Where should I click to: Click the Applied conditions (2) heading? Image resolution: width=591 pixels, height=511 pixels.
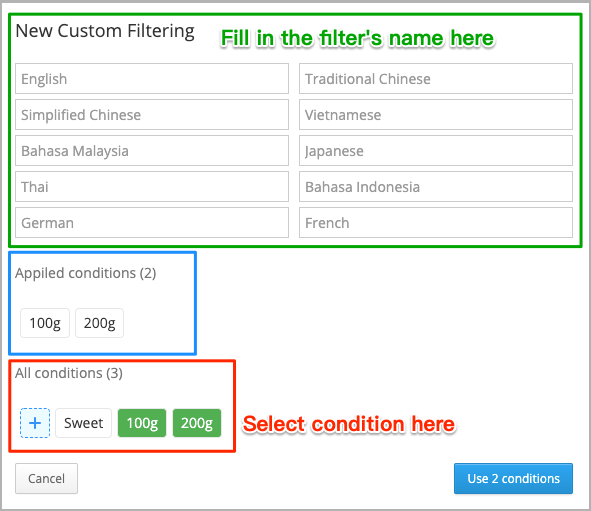[86, 273]
